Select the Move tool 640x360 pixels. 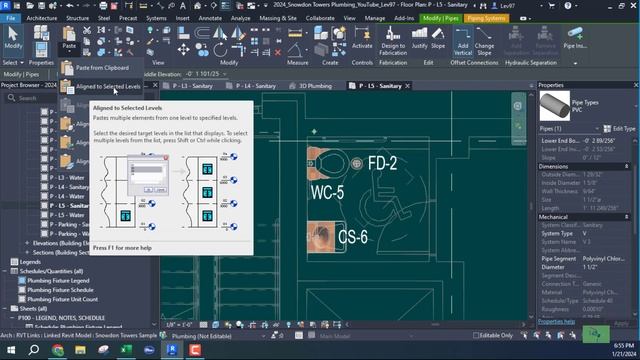pyautogui.click(x=183, y=50)
